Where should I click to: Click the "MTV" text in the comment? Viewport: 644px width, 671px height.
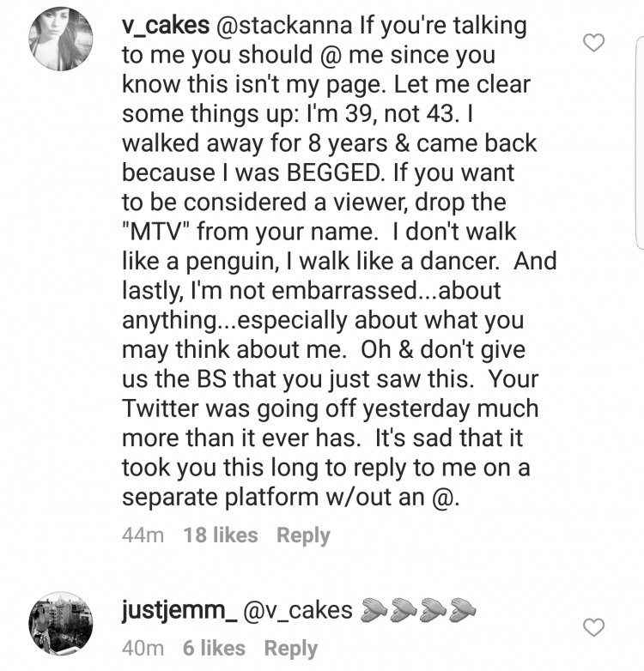tap(157, 232)
